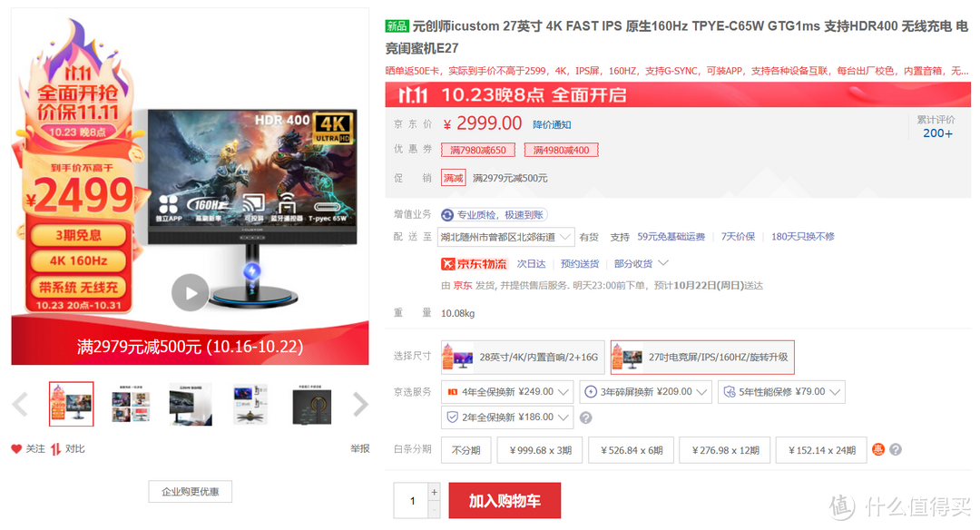The image size is (980, 530).
Task: Click the 10.08kg weight value
Action: tap(458, 313)
